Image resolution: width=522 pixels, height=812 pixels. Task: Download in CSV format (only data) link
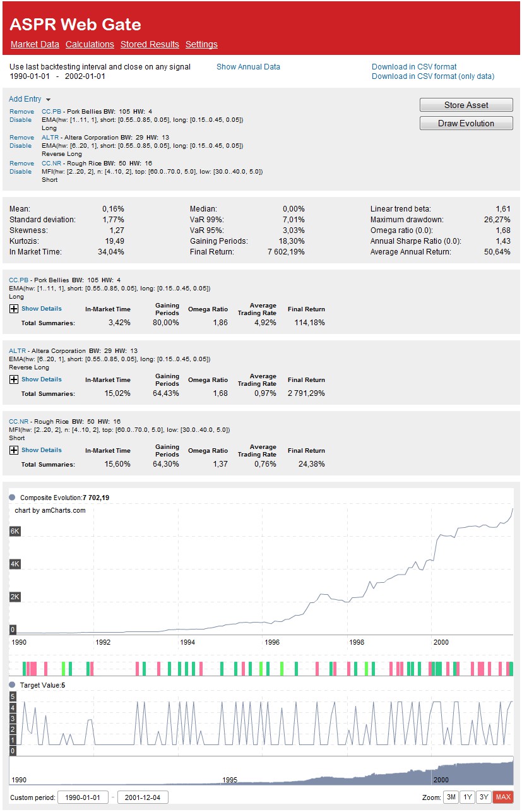pos(432,76)
